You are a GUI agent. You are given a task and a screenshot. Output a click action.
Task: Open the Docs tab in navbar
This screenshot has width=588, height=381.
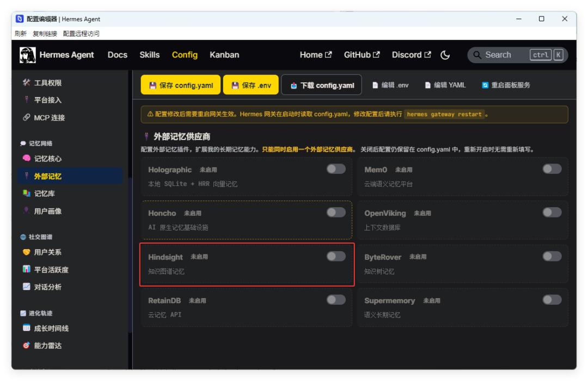(118, 55)
